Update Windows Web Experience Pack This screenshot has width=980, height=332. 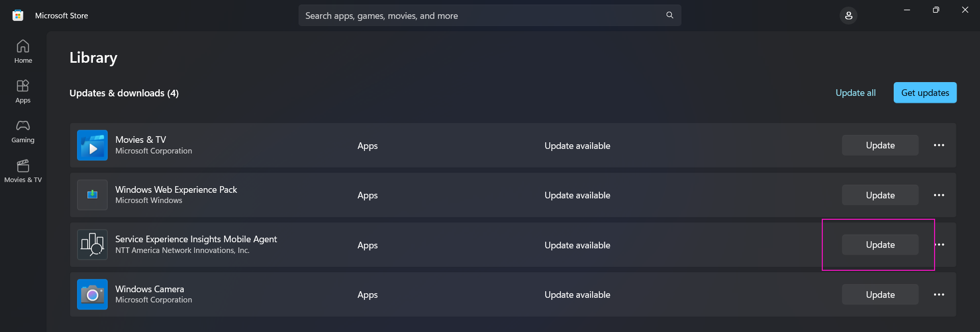coord(880,195)
